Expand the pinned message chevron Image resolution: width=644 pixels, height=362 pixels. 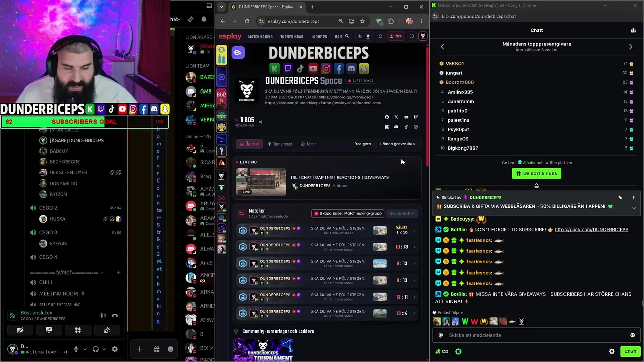(x=633, y=207)
